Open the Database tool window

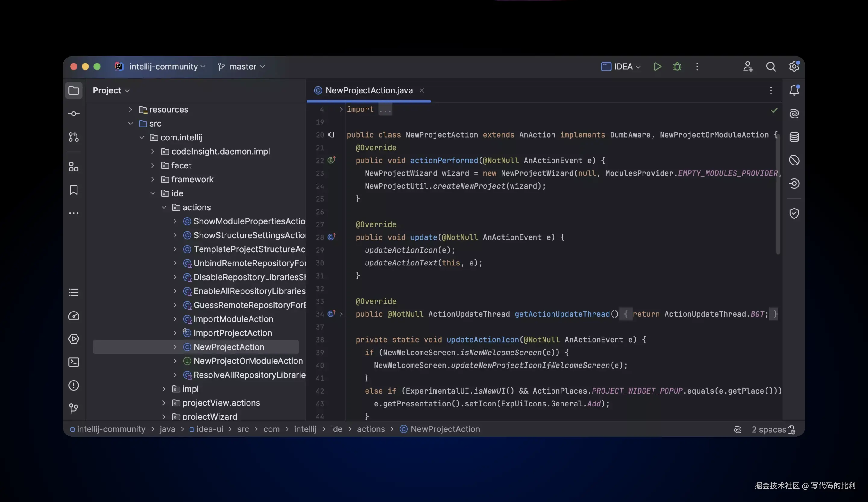pos(794,137)
